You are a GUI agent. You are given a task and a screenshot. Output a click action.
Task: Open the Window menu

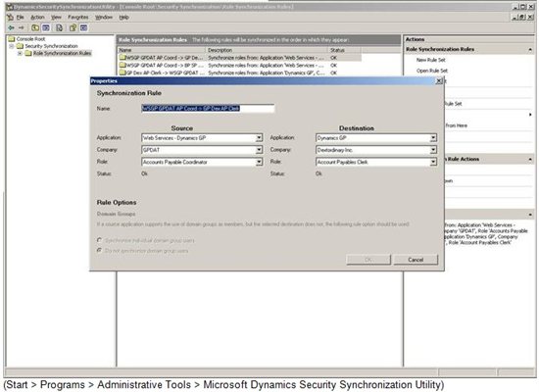click(x=104, y=17)
